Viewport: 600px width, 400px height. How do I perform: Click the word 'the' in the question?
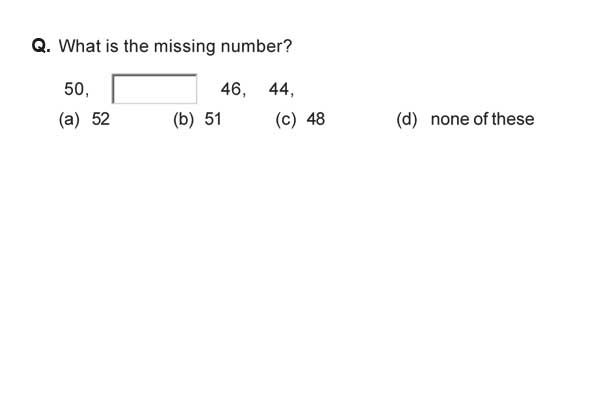(x=136, y=46)
